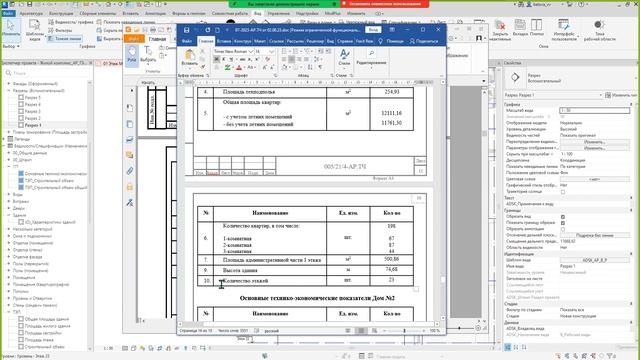
Task: Click the Цветовая схема <нет> button
Action: pyautogui.click(x=594, y=179)
